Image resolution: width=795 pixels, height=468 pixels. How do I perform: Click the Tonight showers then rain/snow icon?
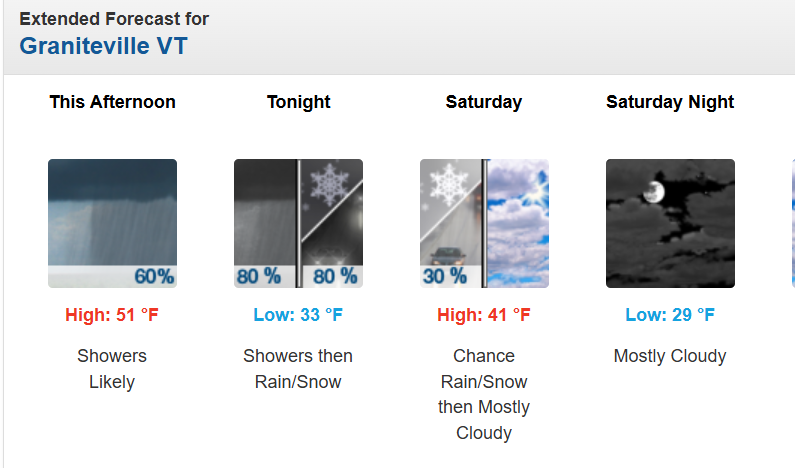coord(298,223)
